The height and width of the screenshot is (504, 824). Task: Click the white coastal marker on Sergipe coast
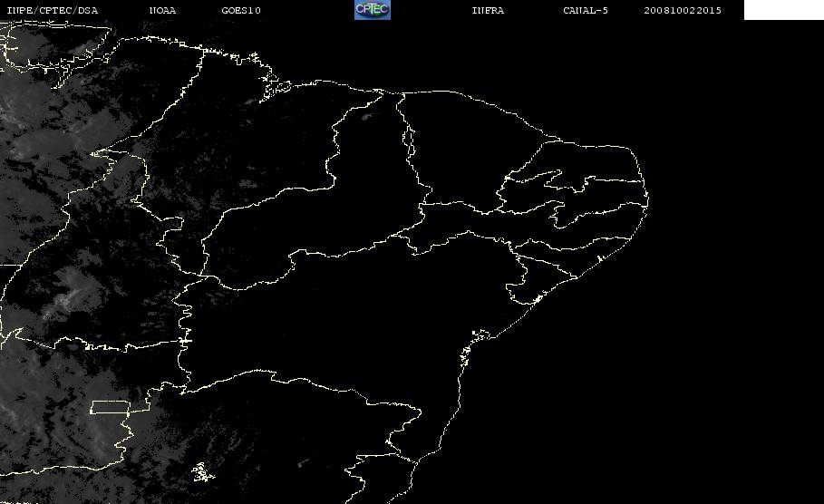click(x=538, y=299)
